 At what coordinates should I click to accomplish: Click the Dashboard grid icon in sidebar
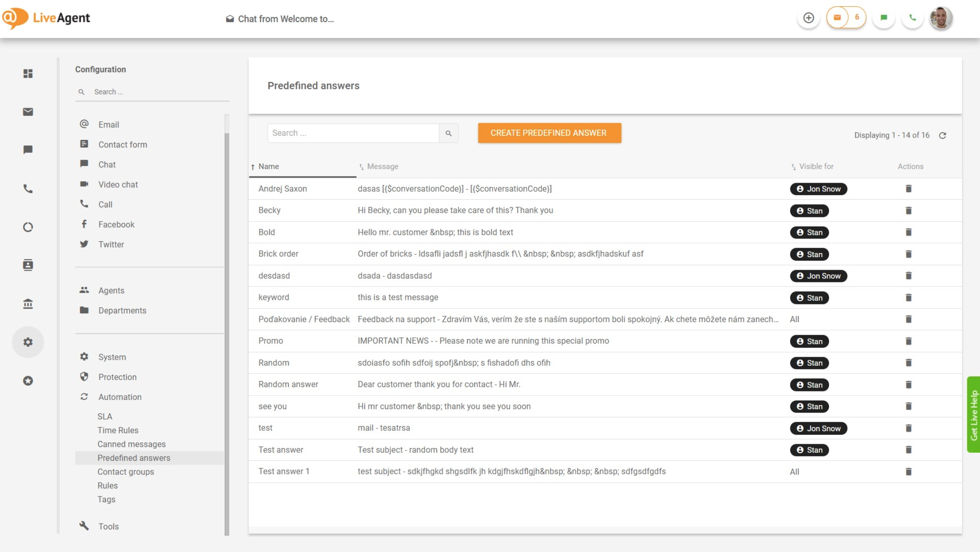point(28,74)
